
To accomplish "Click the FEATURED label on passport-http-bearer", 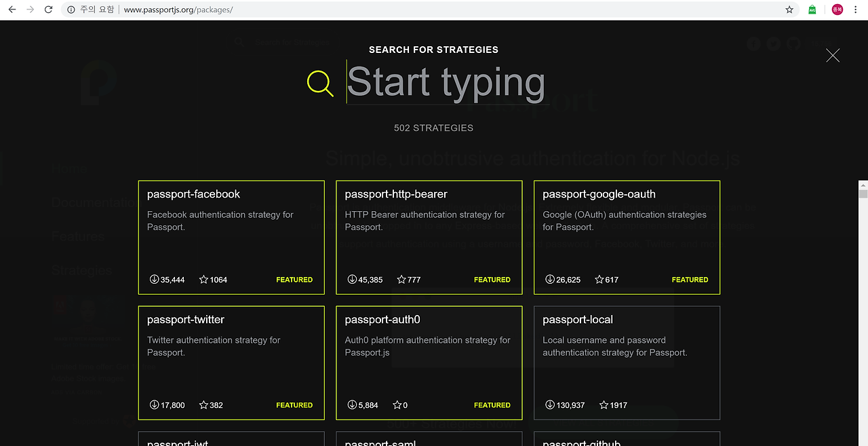I will (x=492, y=280).
